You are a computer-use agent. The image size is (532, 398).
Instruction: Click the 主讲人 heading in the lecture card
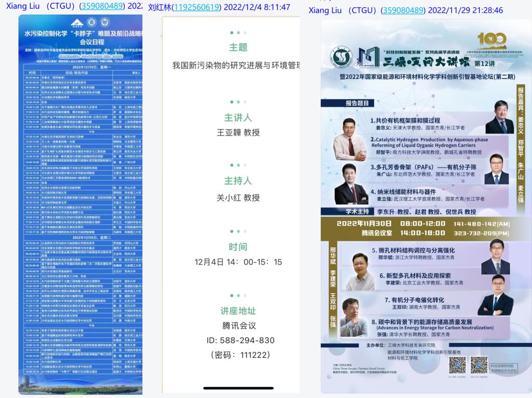click(238, 117)
